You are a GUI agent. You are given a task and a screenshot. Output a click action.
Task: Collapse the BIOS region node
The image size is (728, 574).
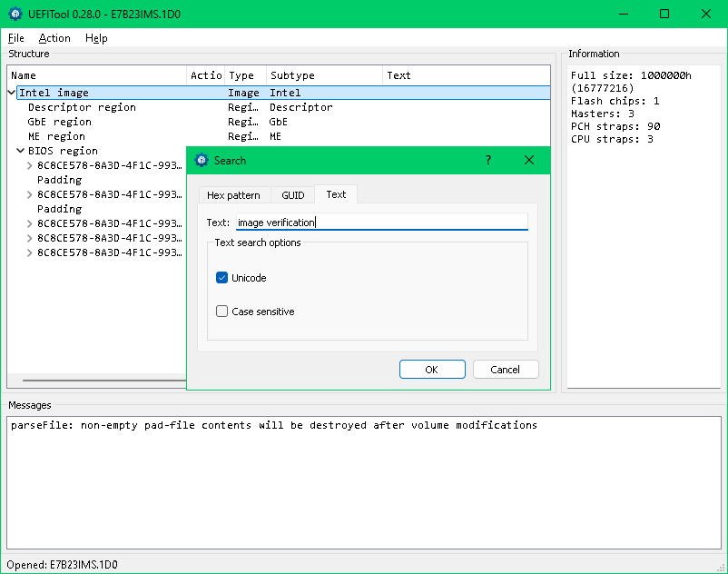[x=21, y=151]
